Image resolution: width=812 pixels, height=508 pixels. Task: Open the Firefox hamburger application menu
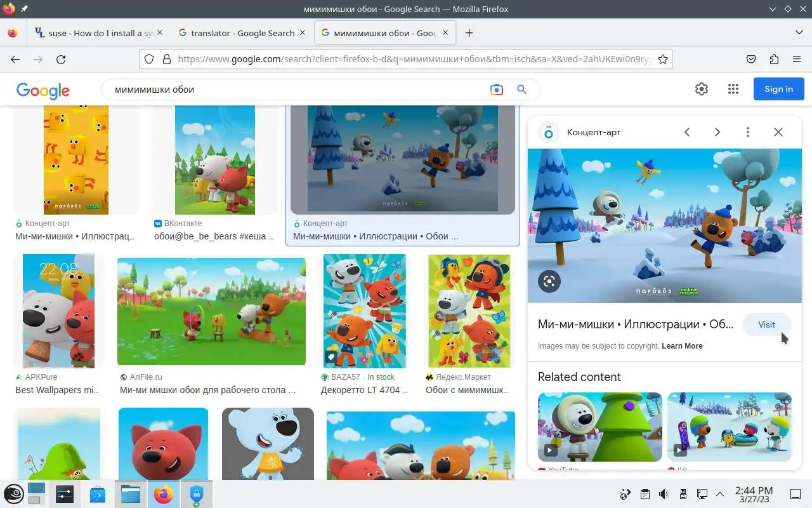click(x=797, y=59)
